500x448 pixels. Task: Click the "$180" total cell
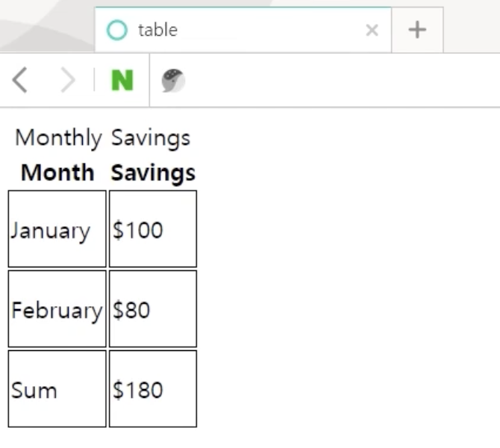point(153,389)
